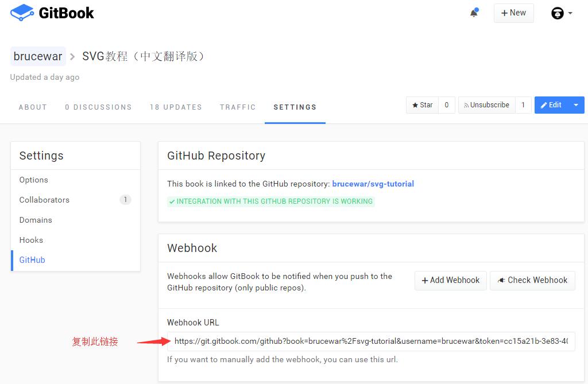Image resolution: width=588 pixels, height=384 pixels.
Task: Click the GitBook wordmark text
Action: 67,13
